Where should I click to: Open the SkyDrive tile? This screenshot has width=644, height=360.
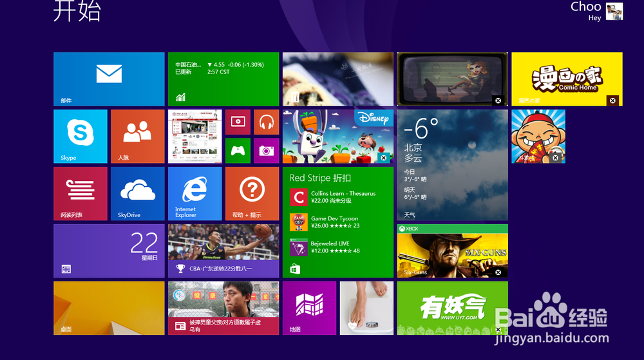pyautogui.click(x=137, y=193)
